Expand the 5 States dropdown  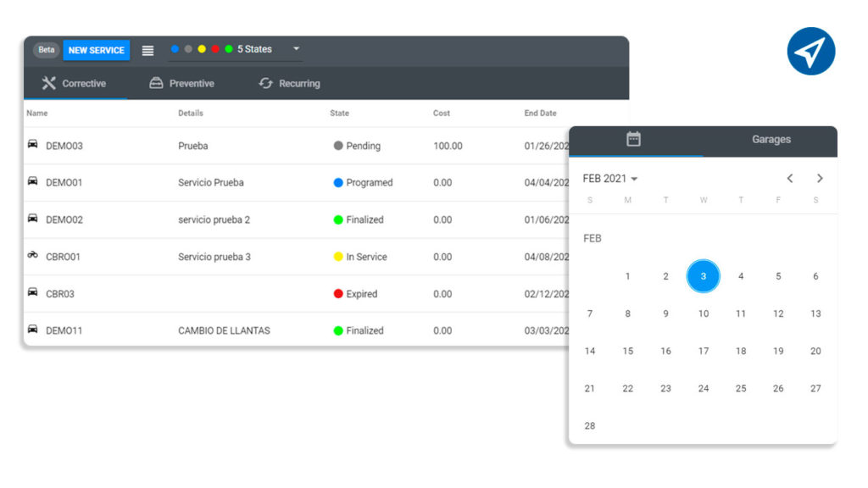(x=296, y=48)
